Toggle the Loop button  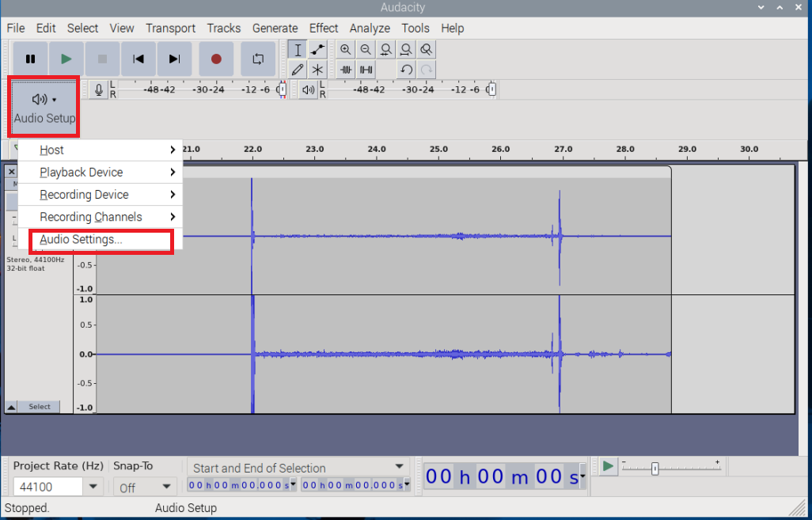[258, 59]
